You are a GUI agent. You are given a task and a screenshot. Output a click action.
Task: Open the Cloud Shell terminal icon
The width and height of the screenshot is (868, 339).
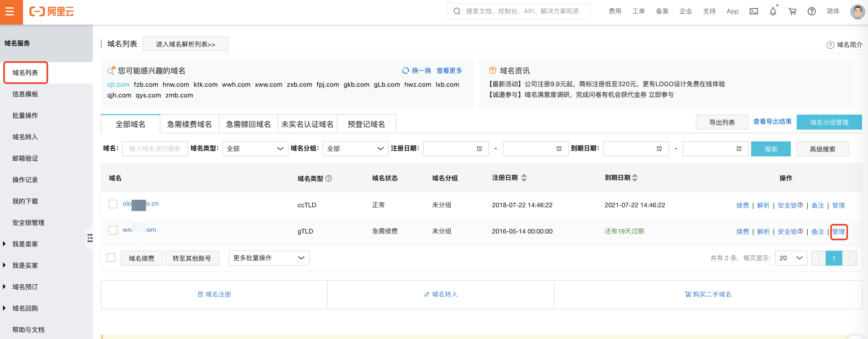(x=754, y=12)
